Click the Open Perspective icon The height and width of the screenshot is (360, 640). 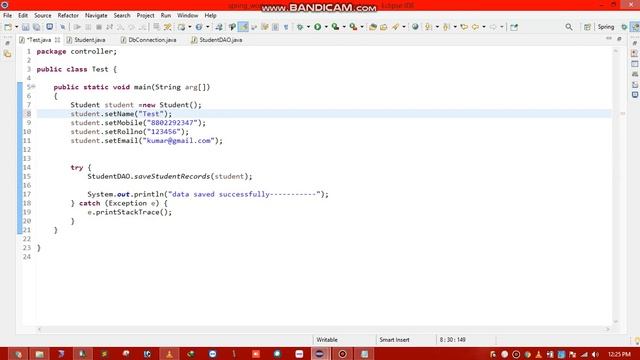587,27
